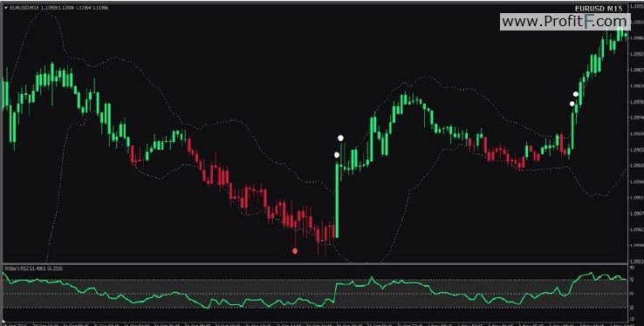Click the 30 level label on the RSI scale
The image size is (644, 326).
(631, 308)
